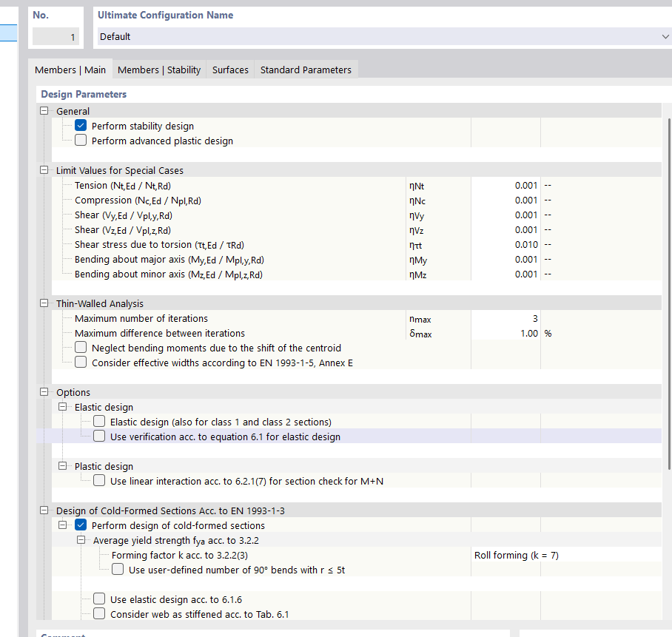This screenshot has height=637, width=672.
Task: Click the vertical scrollbar of Design Parameters
Action: pos(669,296)
